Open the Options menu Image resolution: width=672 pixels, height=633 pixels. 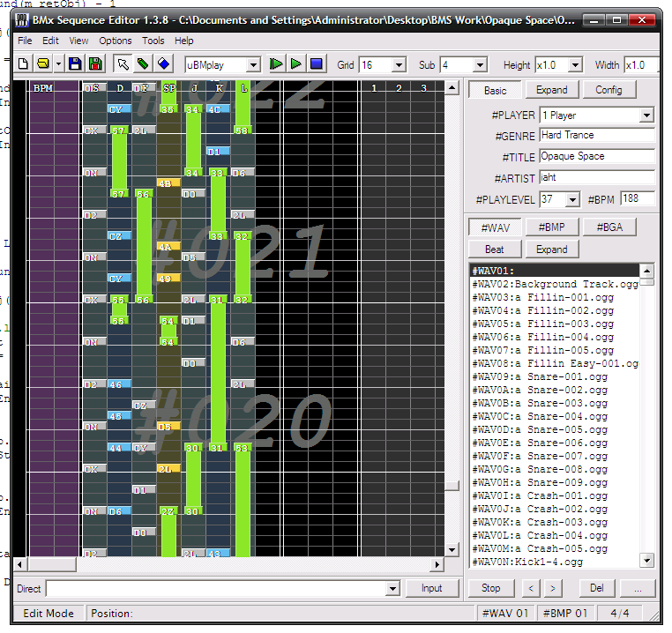coord(116,41)
